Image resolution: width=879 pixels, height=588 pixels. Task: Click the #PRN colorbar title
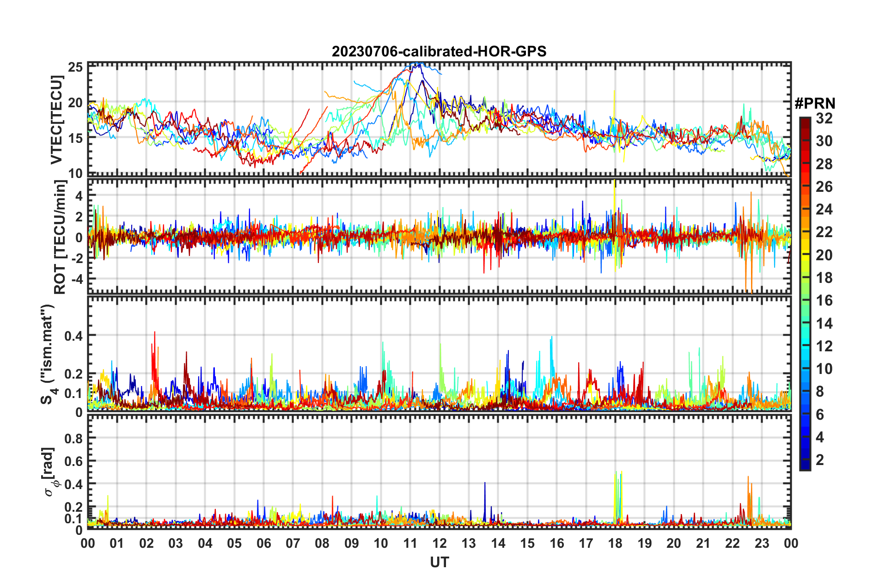(815, 104)
